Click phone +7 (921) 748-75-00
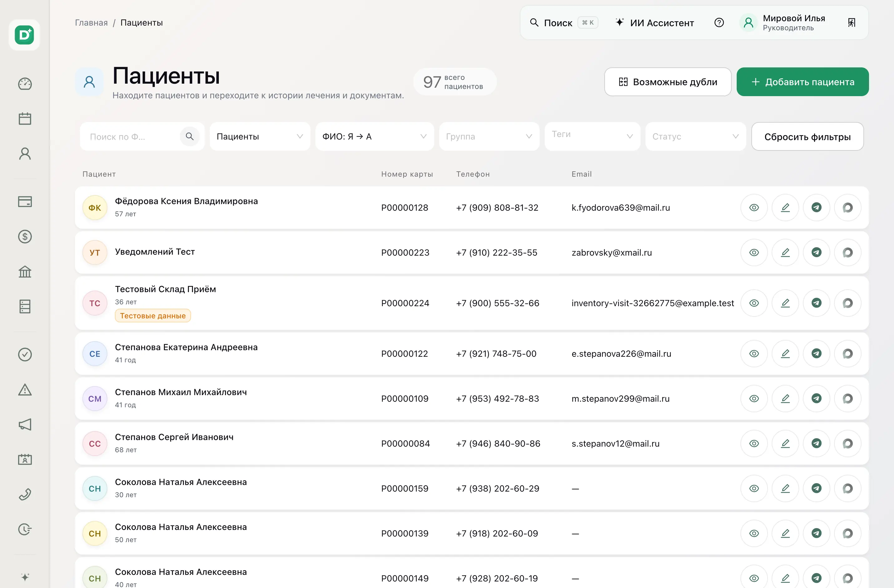This screenshot has width=894, height=588. pos(496,354)
